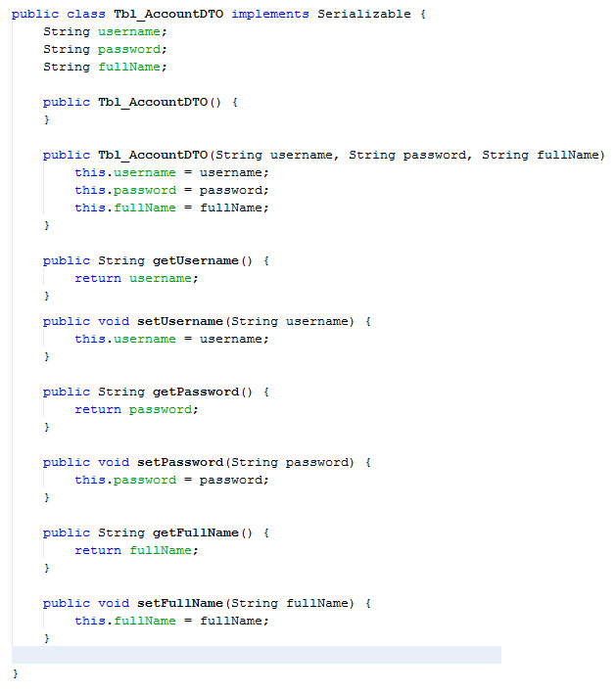This screenshot has height=694, width=616.
Task: Click the 'getFullName()' method name
Action: point(203,532)
